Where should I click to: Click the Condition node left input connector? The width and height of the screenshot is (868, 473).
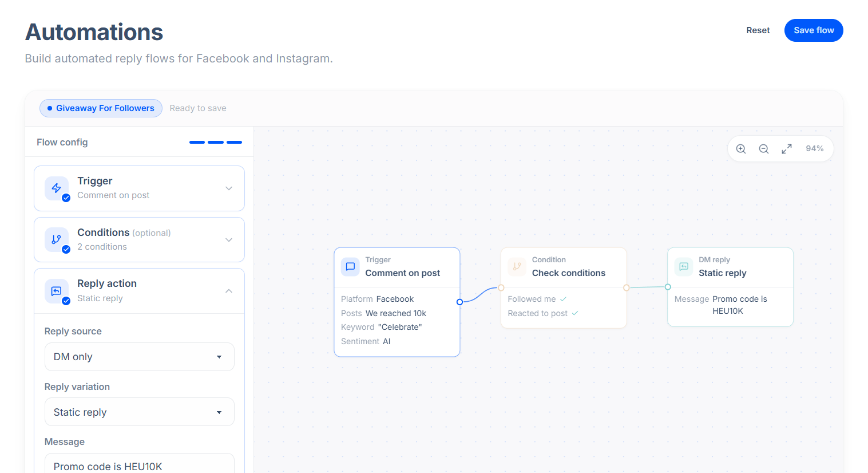501,287
